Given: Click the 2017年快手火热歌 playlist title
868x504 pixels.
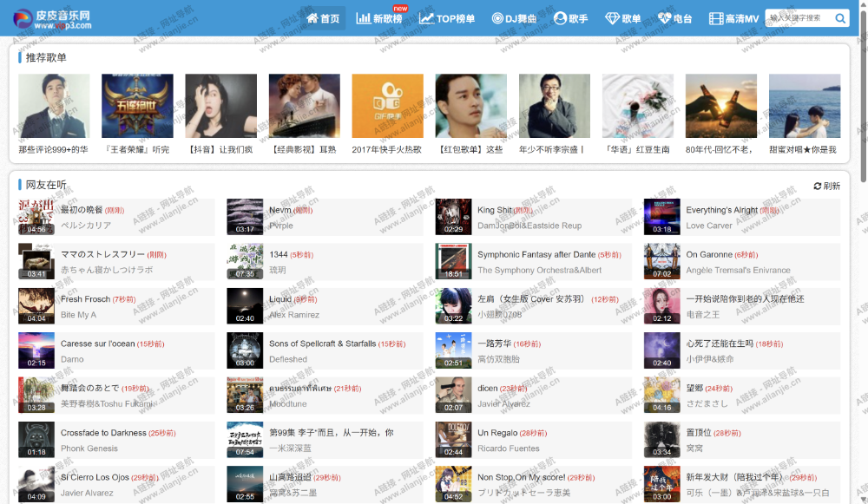Looking at the screenshot, I should tap(386, 149).
